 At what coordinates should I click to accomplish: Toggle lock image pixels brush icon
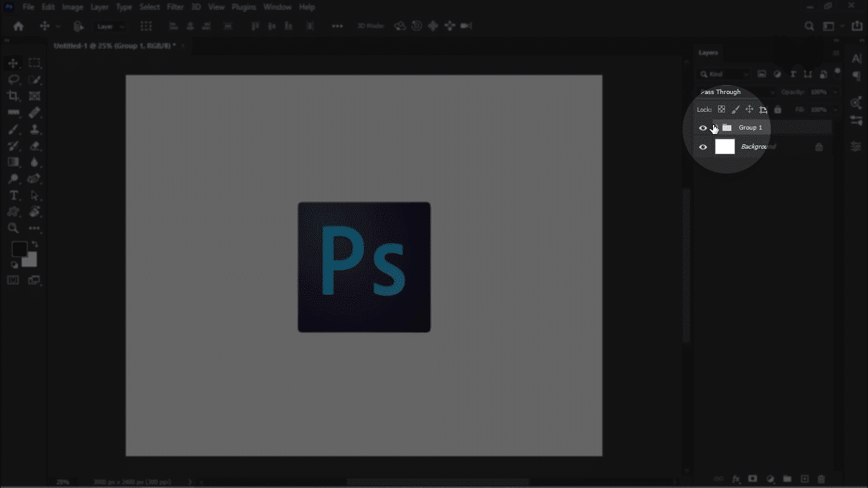[735, 109]
